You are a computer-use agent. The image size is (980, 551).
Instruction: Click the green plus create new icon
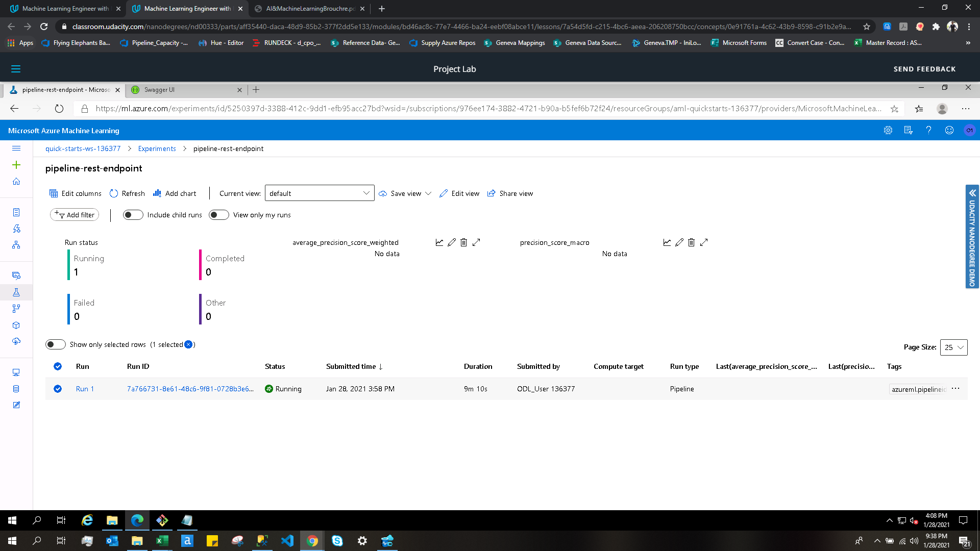coord(16,165)
